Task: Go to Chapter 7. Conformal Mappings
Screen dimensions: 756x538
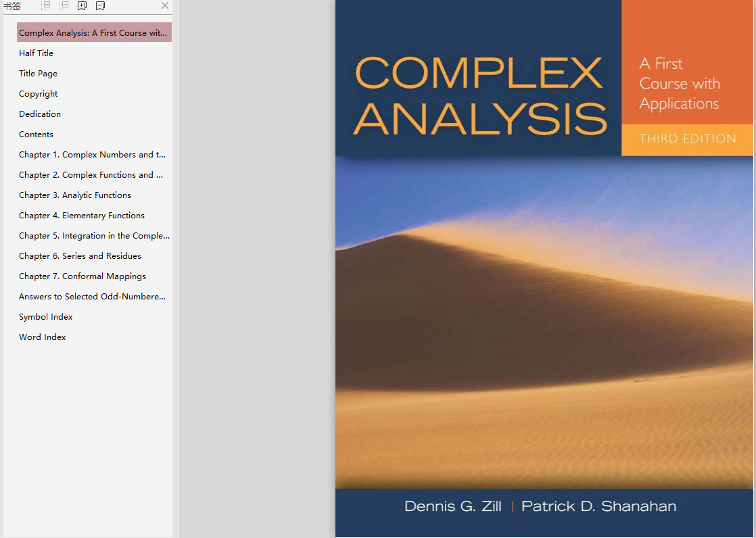Action: pyautogui.click(x=82, y=276)
